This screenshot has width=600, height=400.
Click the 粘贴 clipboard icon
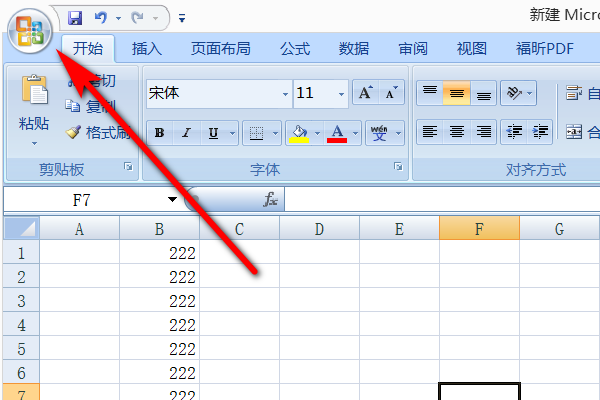[x=34, y=90]
